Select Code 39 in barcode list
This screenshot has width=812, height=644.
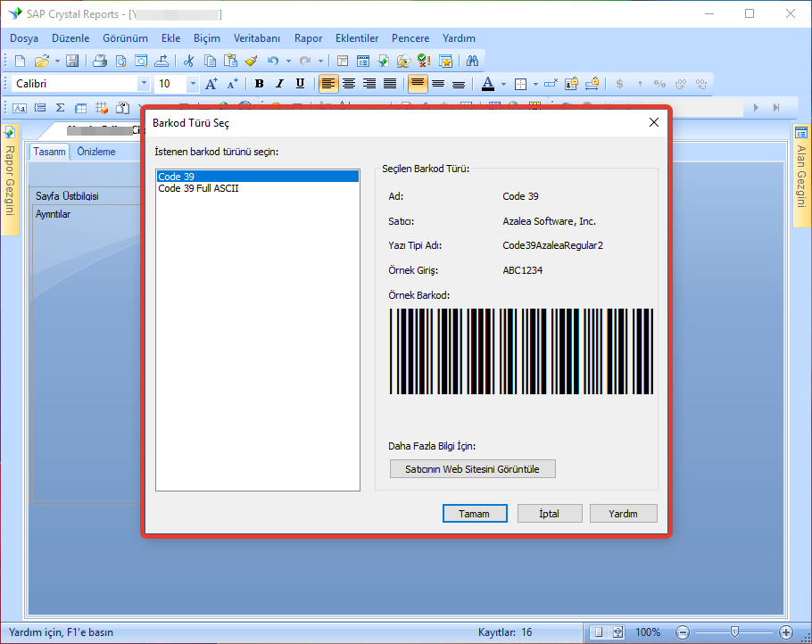tap(257, 177)
